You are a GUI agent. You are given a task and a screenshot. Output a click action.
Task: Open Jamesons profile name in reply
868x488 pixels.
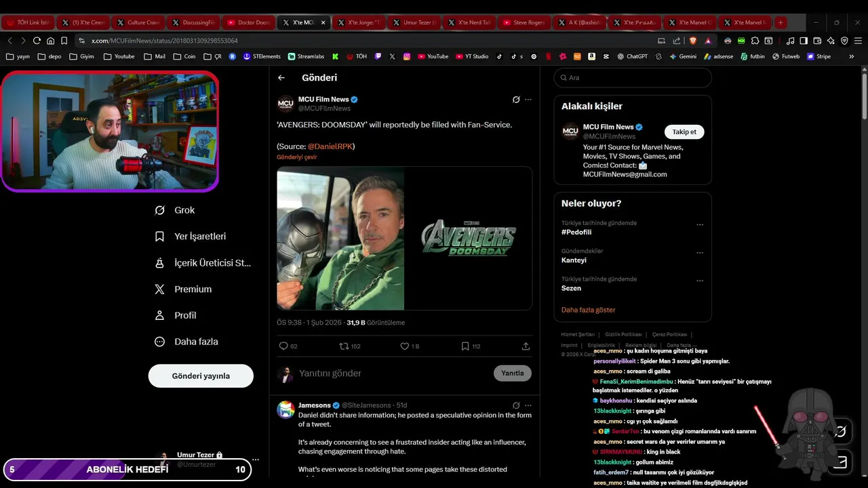[x=315, y=405]
